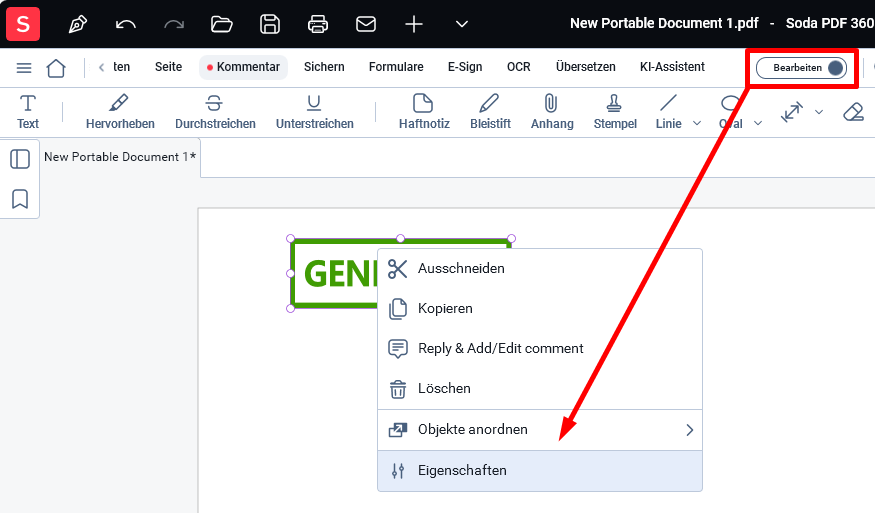The width and height of the screenshot is (875, 513).
Task: Add a Haftnotiz sticky note
Action: 424,112
